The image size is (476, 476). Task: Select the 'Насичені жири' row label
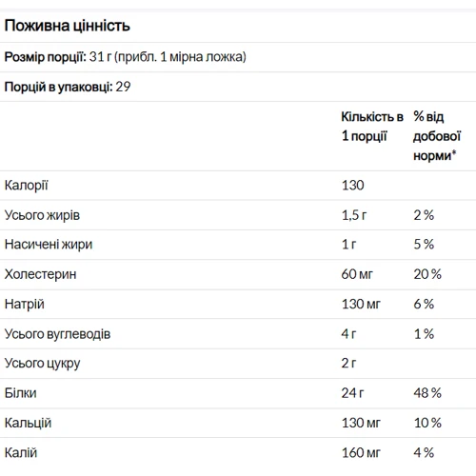(x=49, y=245)
